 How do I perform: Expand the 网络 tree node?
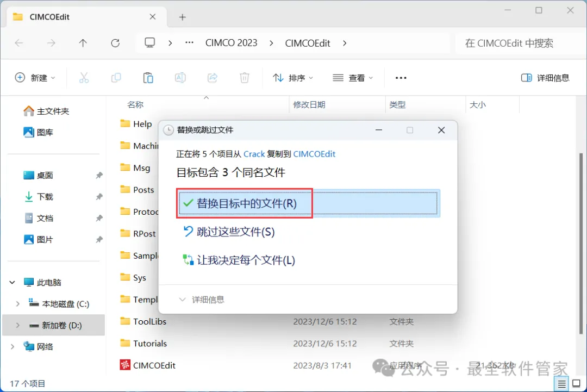click(13, 347)
